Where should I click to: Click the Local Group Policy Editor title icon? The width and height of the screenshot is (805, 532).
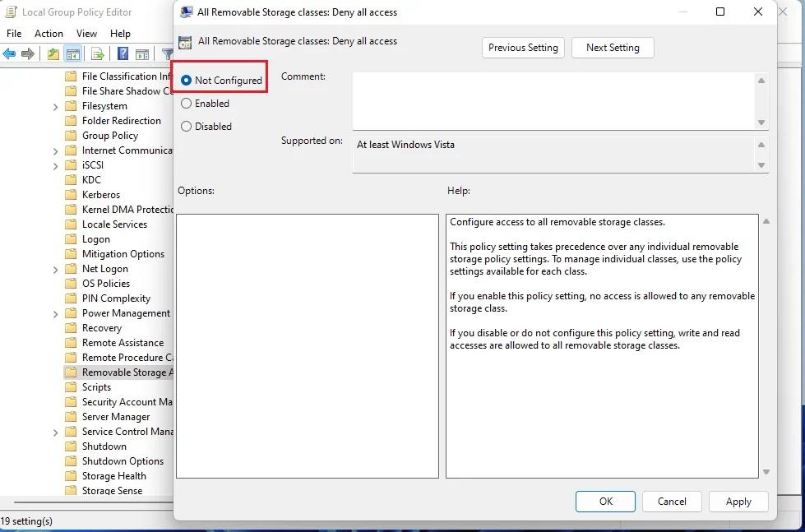(x=11, y=12)
